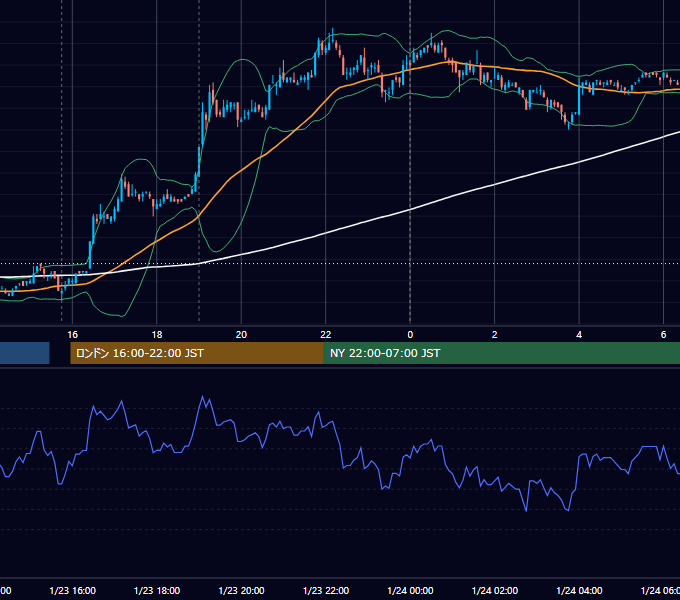
Task: Click the hour label 2 on price chart axis
Action: 494,335
